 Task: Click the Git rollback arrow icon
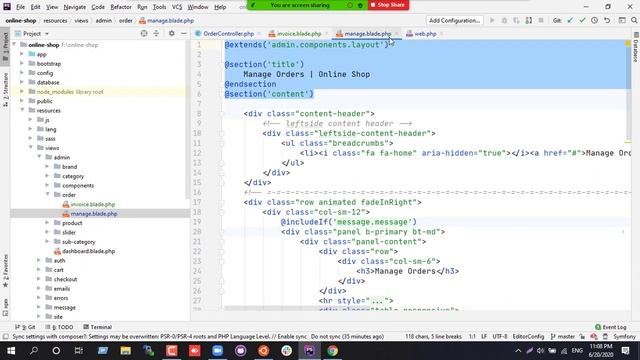[x=607, y=20]
